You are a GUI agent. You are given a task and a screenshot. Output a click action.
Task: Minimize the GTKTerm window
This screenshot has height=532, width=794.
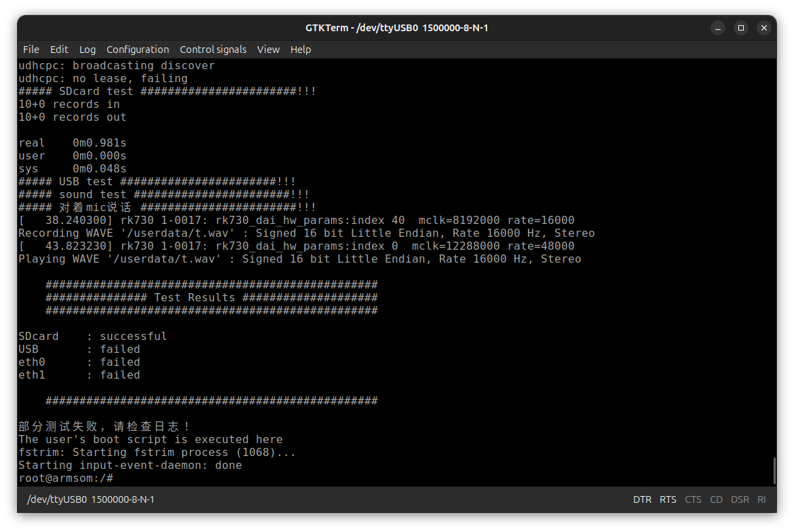point(718,28)
